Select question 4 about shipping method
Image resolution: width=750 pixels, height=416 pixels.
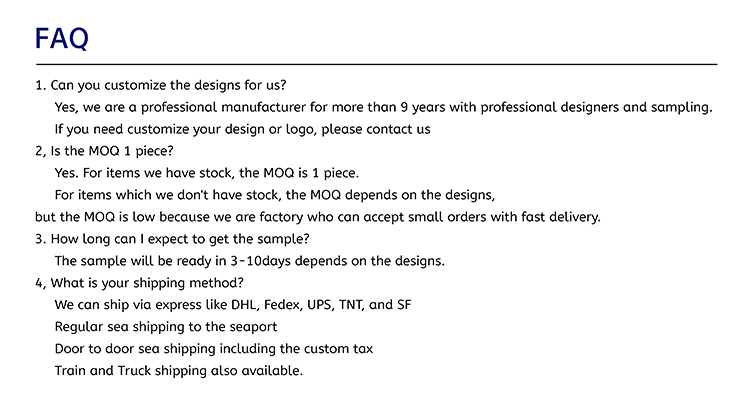pyautogui.click(x=139, y=283)
